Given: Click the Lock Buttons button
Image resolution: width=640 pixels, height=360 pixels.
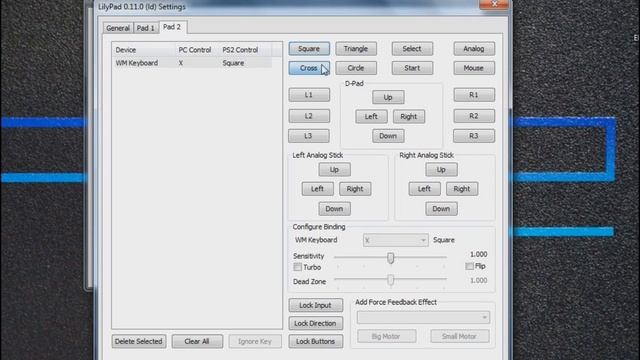Looking at the screenshot, I should [316, 341].
